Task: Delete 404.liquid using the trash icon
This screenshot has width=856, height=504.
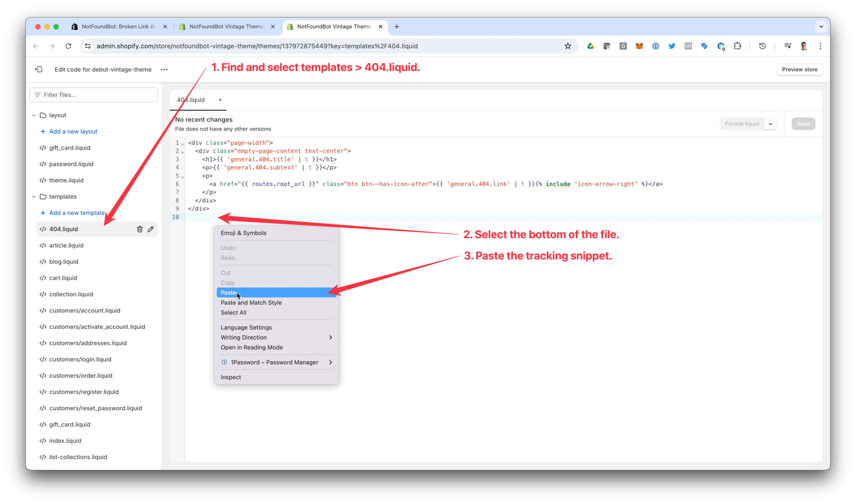Action: 140,229
